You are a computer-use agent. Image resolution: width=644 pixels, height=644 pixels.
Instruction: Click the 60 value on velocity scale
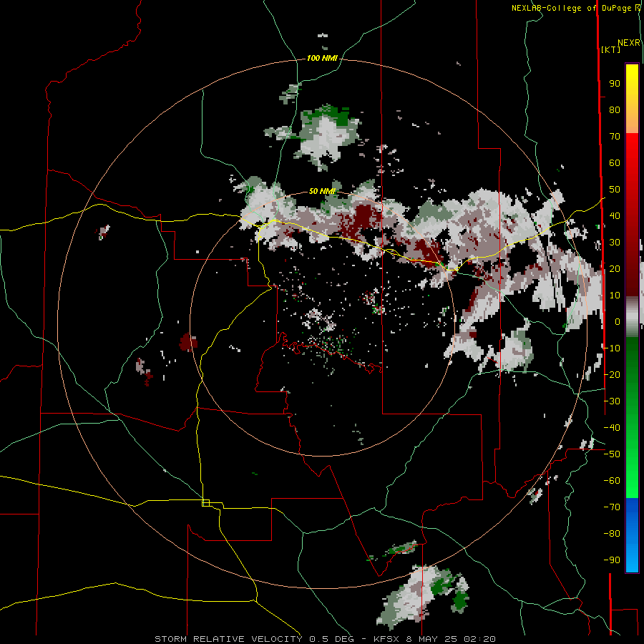[x=615, y=163]
